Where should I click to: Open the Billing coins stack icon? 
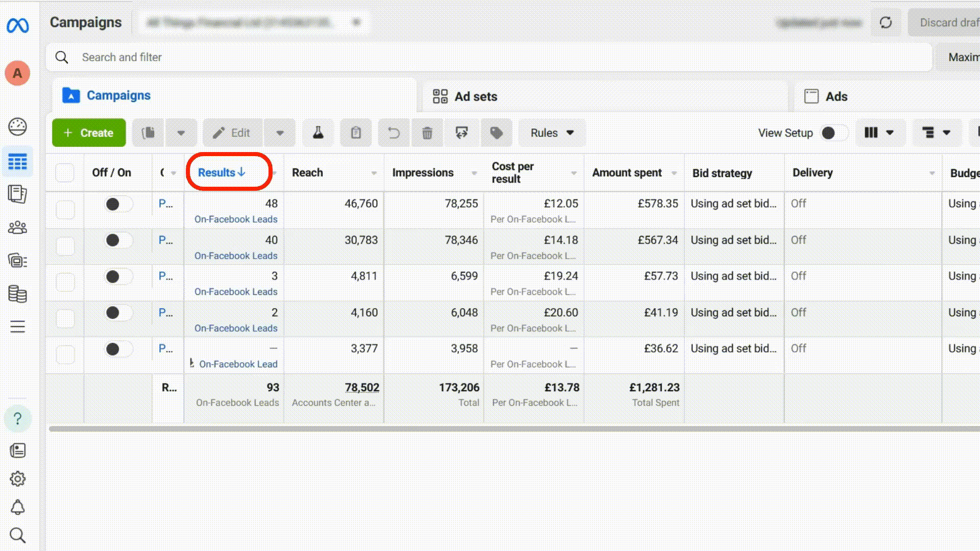point(17,294)
